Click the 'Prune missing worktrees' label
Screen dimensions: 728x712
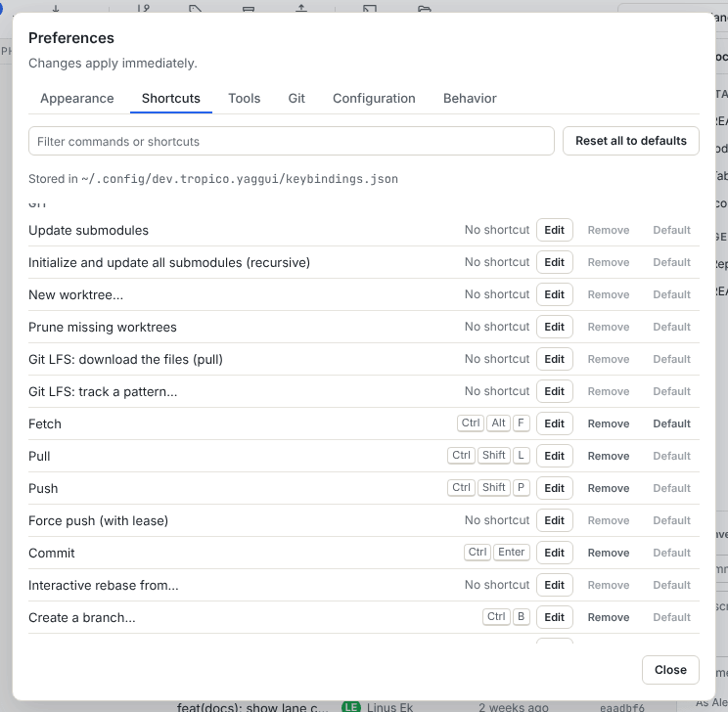pos(103,328)
